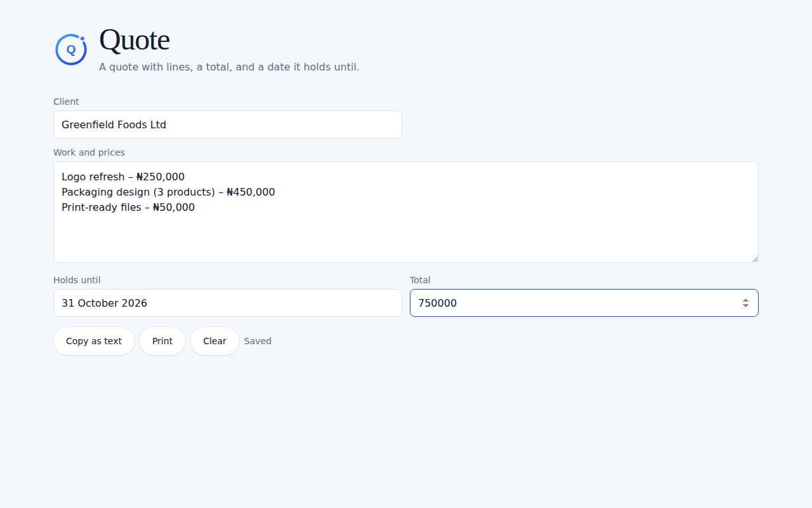This screenshot has height=508, width=812.
Task: Click the Holds until label
Action: [77, 280]
